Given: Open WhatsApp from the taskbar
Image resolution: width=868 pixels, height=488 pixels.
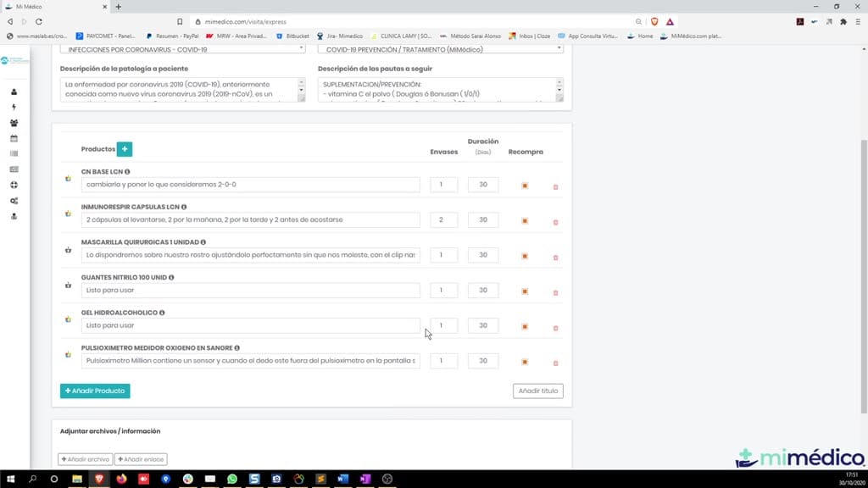Looking at the screenshot, I should (232, 480).
